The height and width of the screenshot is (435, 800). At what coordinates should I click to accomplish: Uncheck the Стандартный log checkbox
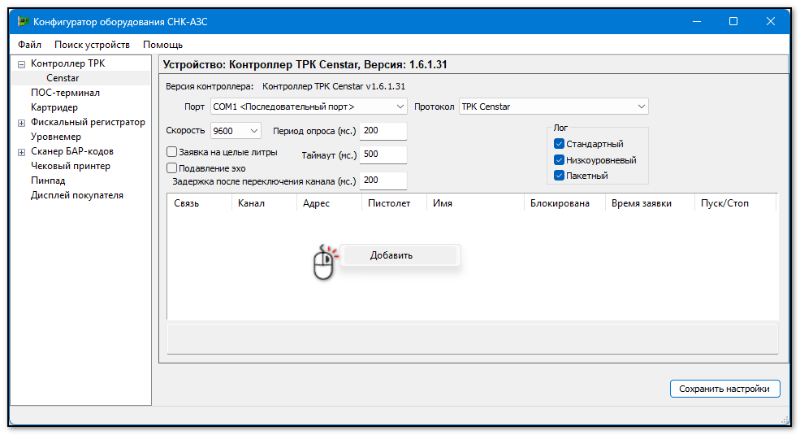click(x=559, y=144)
